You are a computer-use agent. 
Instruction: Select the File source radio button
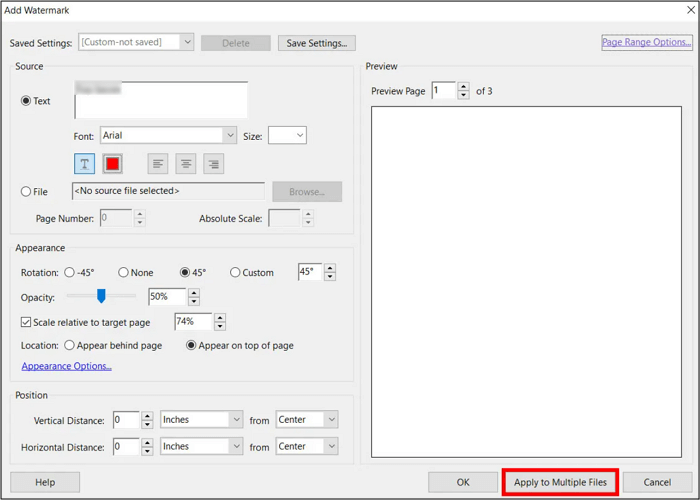pyautogui.click(x=26, y=192)
